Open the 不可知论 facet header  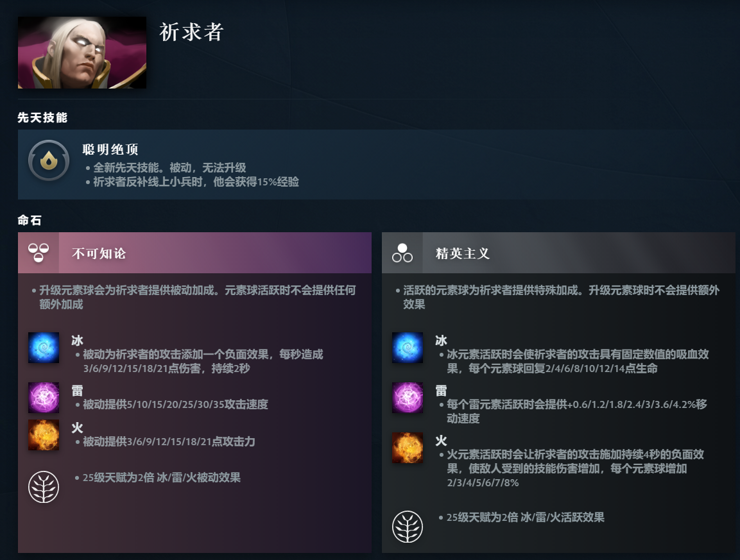[194, 253]
